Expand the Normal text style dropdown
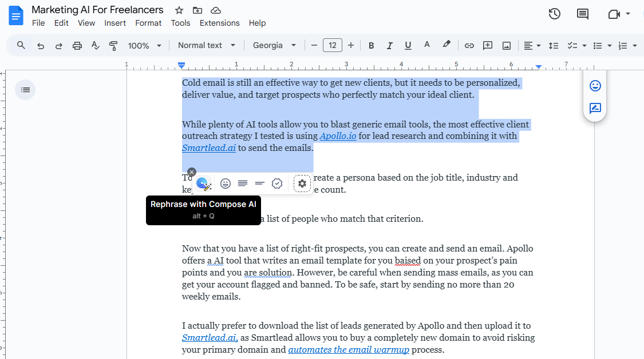This screenshot has height=359, width=644. [206, 46]
